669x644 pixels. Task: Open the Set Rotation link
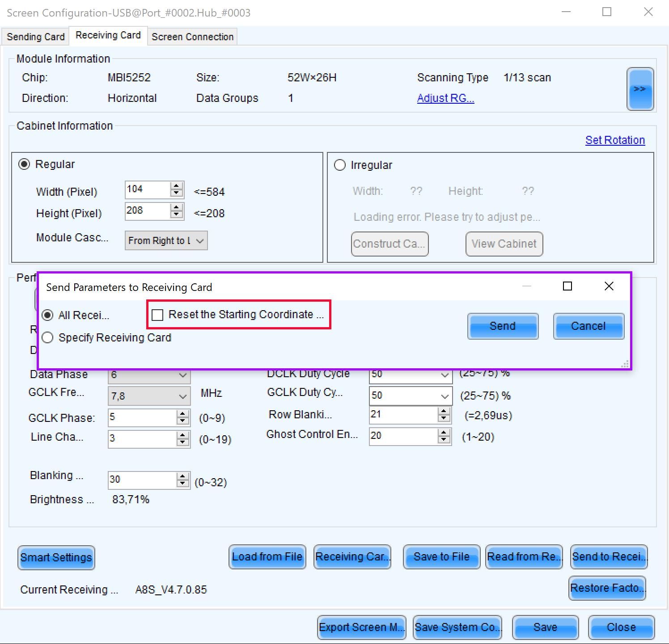615,140
